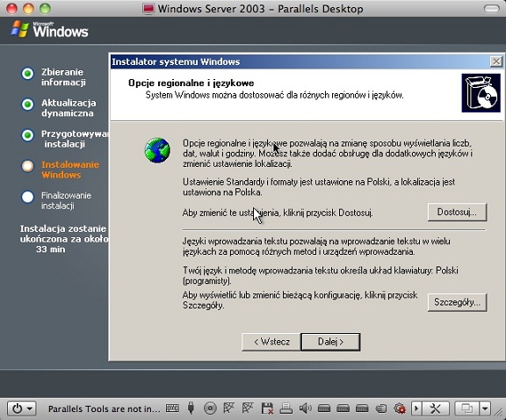Click the globe icon in dialog

click(x=157, y=150)
